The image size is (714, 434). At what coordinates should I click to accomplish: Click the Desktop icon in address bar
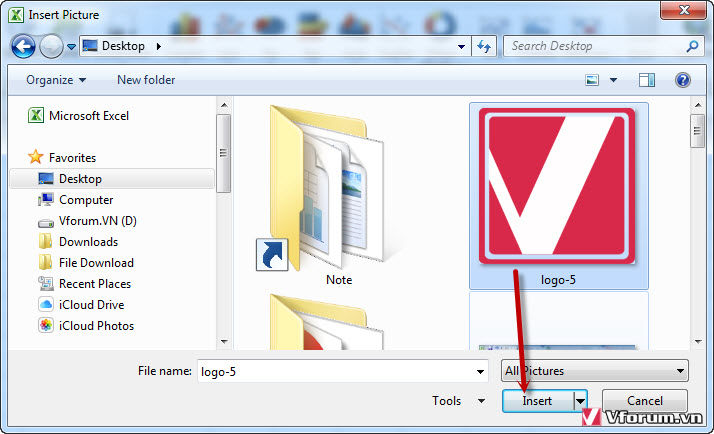[90, 46]
